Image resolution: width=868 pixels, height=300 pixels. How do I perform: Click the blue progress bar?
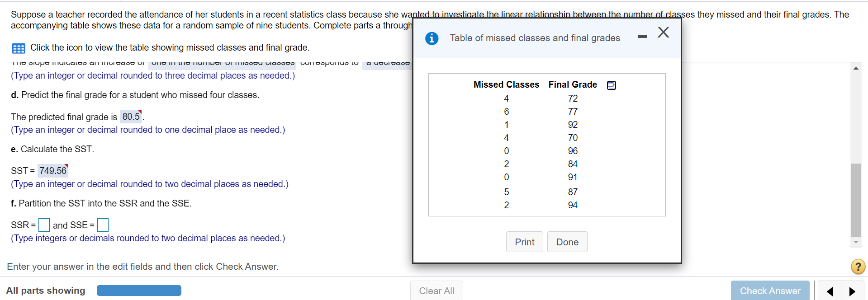pyautogui.click(x=139, y=291)
